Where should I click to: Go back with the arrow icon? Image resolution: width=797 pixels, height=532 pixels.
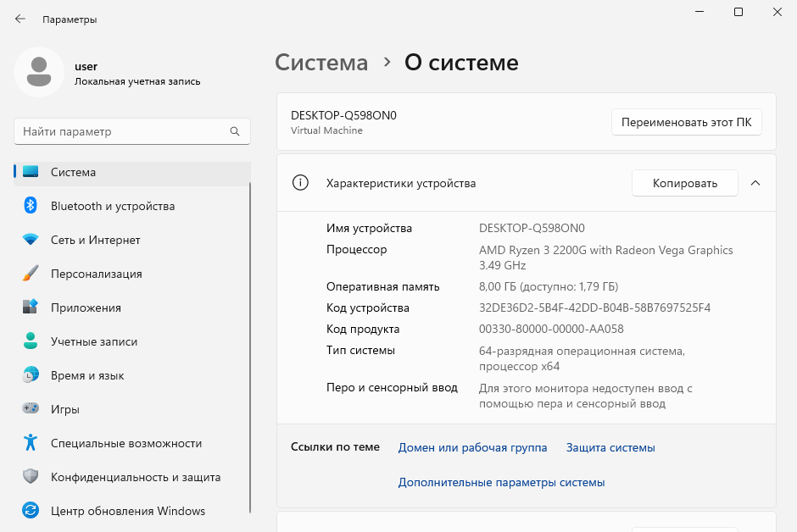click(x=20, y=19)
